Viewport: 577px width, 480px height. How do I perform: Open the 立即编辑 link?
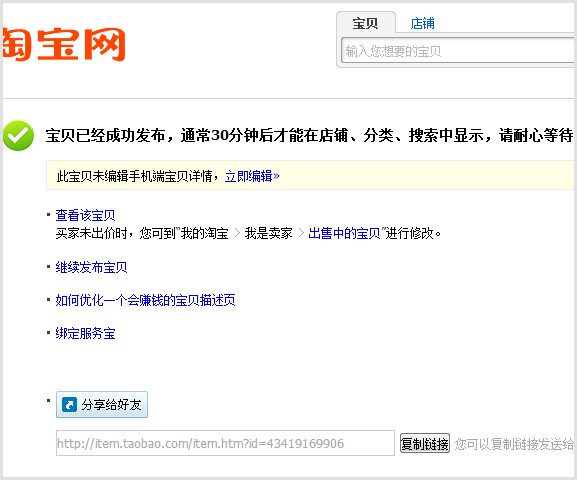point(252,176)
